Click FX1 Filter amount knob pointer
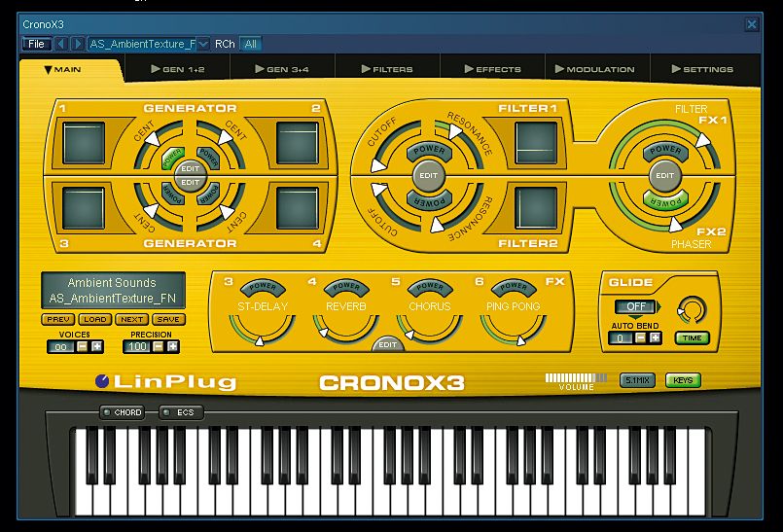Image resolution: width=783 pixels, height=532 pixels. pos(702,140)
